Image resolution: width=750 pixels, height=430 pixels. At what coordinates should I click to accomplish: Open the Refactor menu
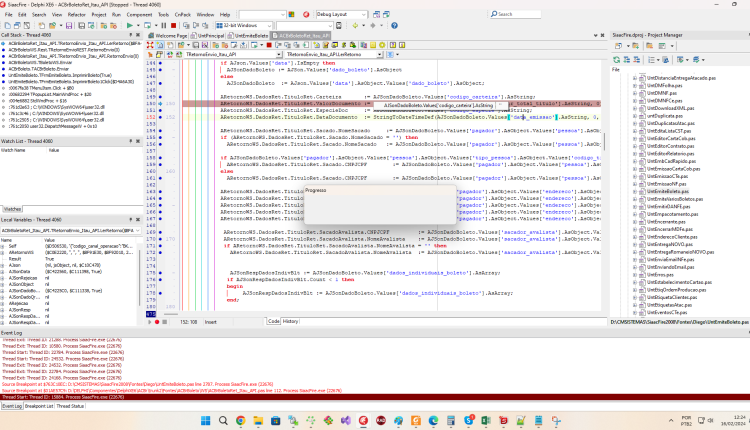coord(77,15)
